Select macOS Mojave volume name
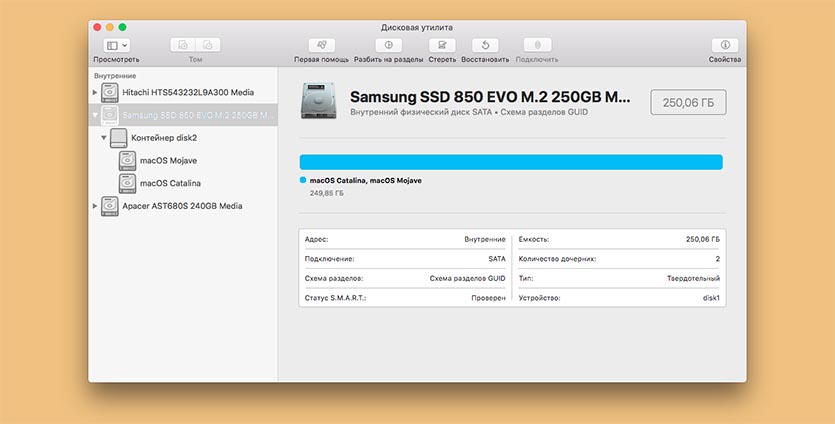The width and height of the screenshot is (835, 424). pyautogui.click(x=168, y=160)
